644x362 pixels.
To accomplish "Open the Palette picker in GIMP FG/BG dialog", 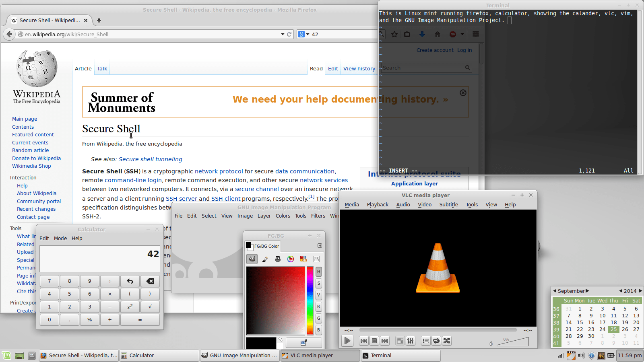I will [303, 259].
